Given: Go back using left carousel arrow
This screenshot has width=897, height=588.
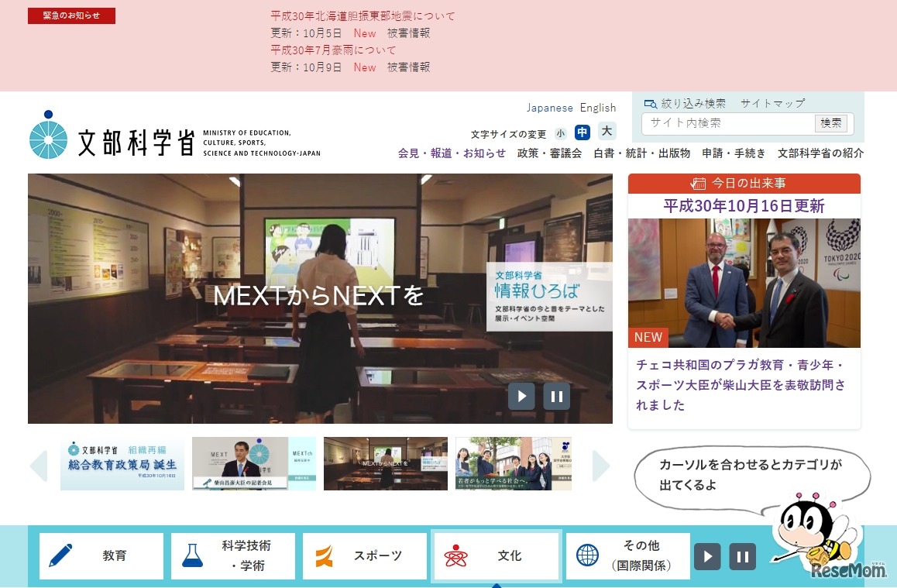Looking at the screenshot, I should pos(40,465).
